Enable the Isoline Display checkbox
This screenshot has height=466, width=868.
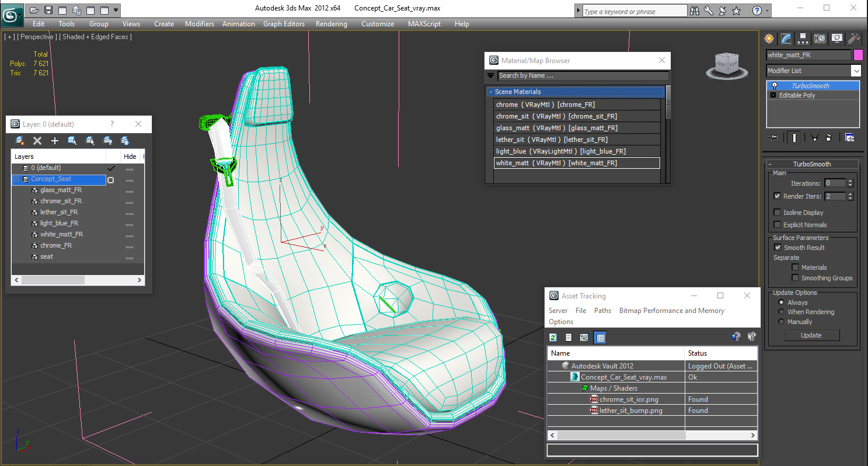(777, 213)
